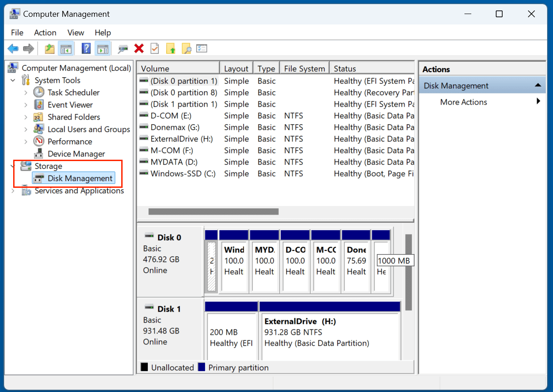Click the folder icon with green up arrow
This screenshot has height=392, width=553.
tap(171, 49)
